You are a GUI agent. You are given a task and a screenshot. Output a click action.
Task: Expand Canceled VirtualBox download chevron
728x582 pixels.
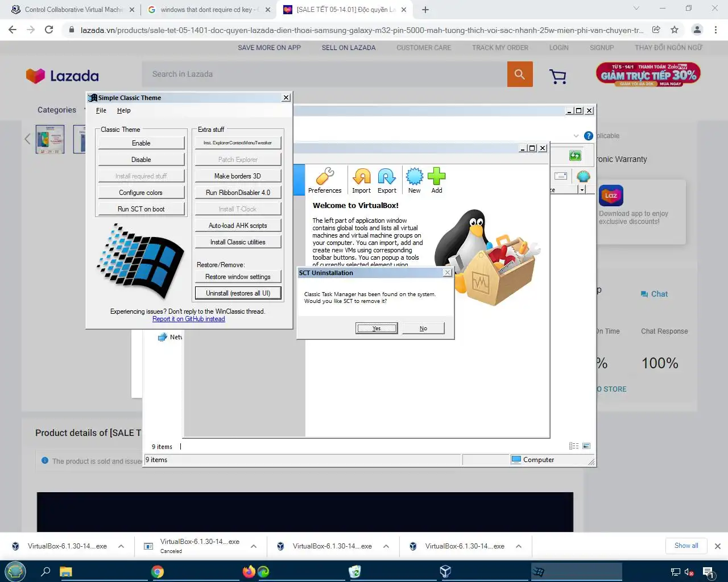tap(254, 546)
